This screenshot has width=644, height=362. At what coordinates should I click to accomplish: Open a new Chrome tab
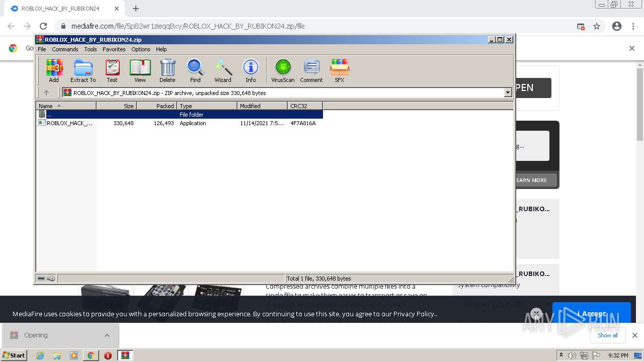(x=136, y=9)
